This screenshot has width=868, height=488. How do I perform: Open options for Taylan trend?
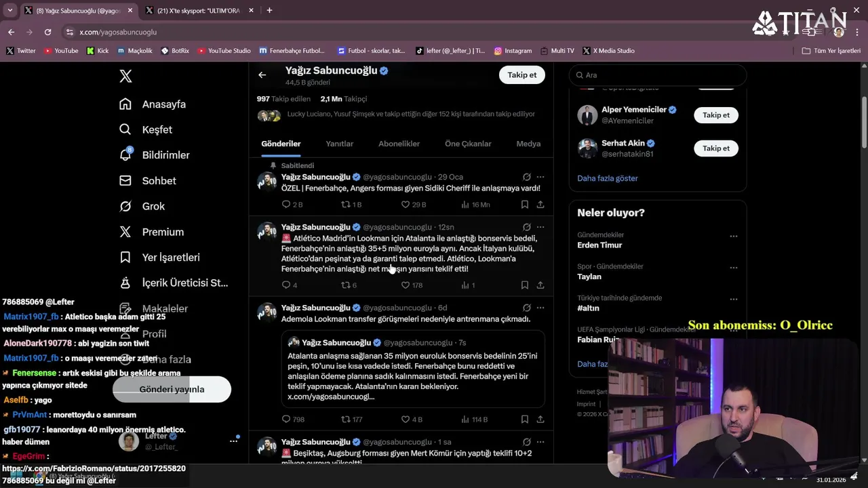click(734, 267)
